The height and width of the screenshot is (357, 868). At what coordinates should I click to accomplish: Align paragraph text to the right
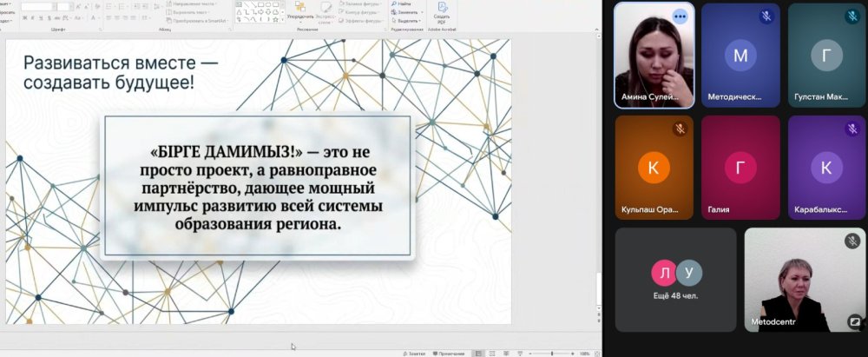pyautogui.click(x=125, y=17)
